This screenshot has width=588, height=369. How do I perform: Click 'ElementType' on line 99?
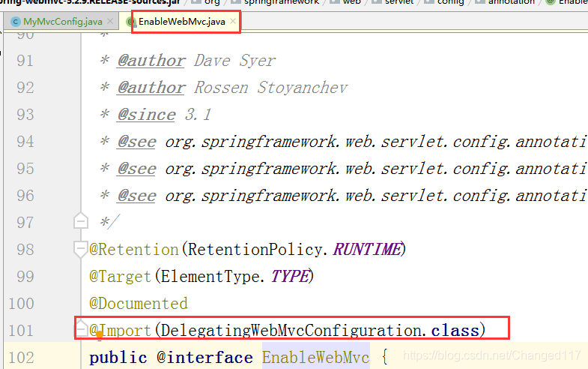pos(210,277)
